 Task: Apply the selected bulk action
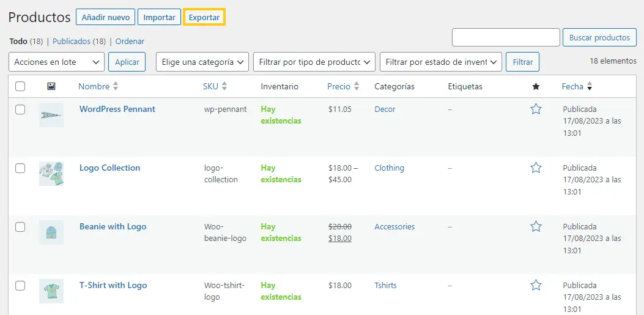[127, 62]
